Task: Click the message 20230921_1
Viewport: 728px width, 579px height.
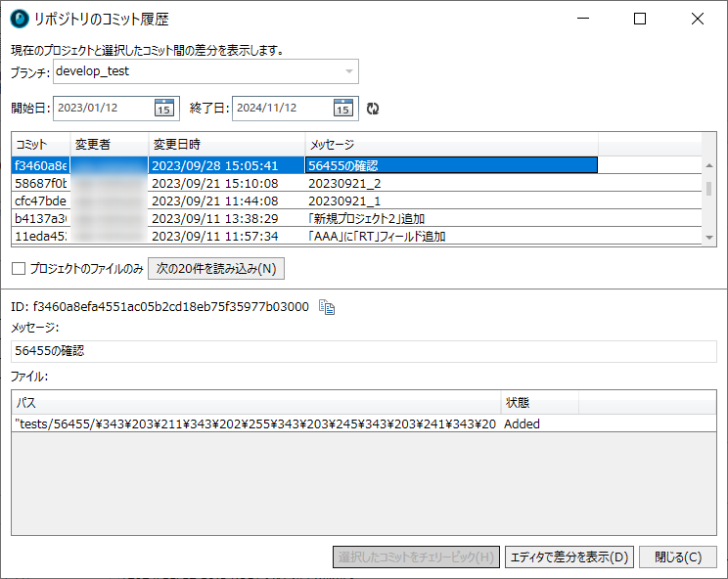Action: click(344, 201)
